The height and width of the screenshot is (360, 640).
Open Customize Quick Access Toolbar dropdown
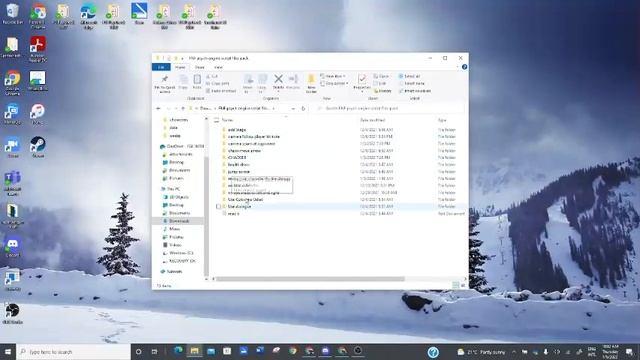coord(182,58)
